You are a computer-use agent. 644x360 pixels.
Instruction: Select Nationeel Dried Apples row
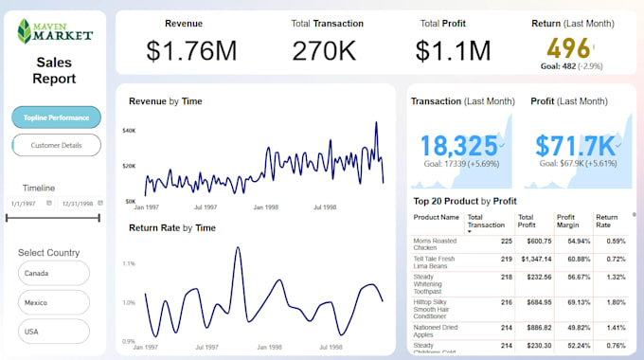(x=520, y=331)
